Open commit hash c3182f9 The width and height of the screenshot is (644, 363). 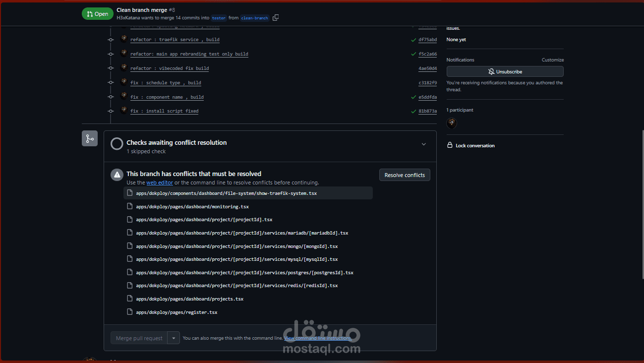[428, 83]
